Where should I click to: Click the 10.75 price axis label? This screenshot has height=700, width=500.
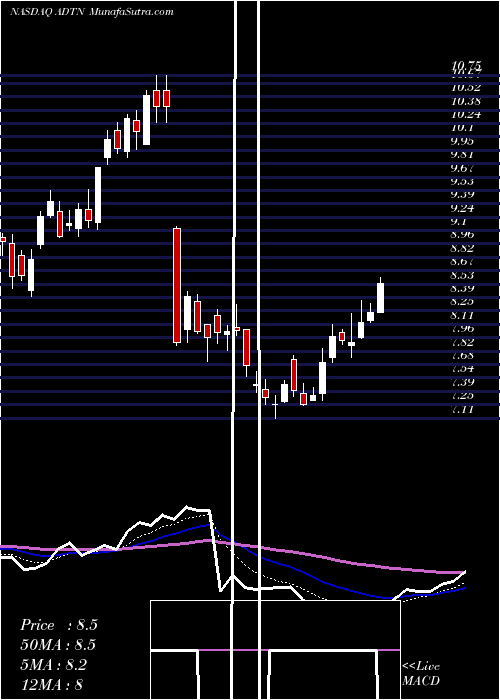coord(466,67)
